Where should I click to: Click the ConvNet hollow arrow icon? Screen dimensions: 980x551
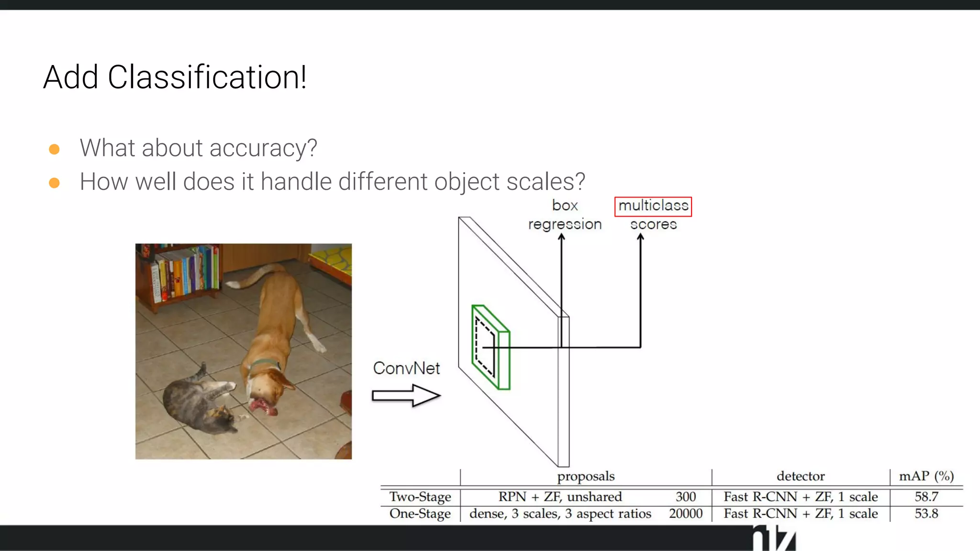pos(406,396)
